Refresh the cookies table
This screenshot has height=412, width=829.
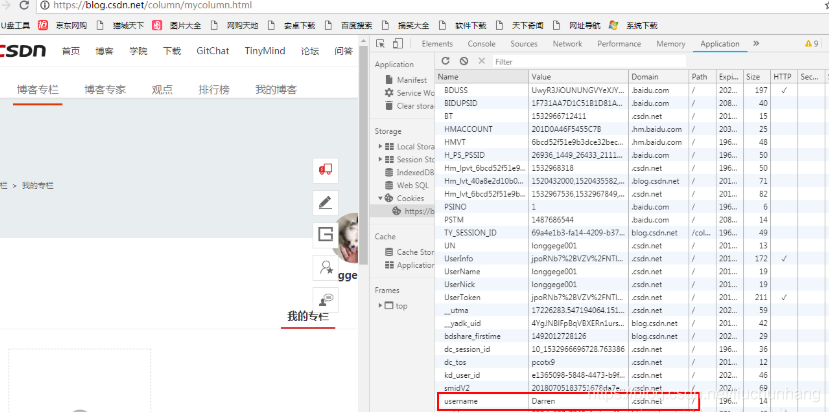pos(446,61)
